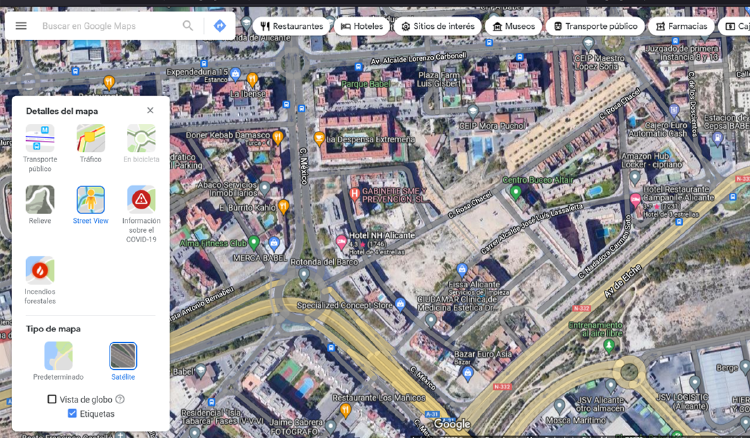Screen dimensions: 750x438
Task: Click the Buscar en Google Maps field
Action: coord(105,26)
